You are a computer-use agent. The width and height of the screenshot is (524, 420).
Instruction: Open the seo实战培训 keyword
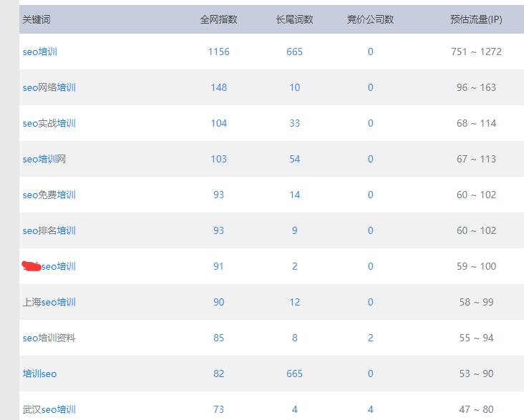tap(49, 123)
